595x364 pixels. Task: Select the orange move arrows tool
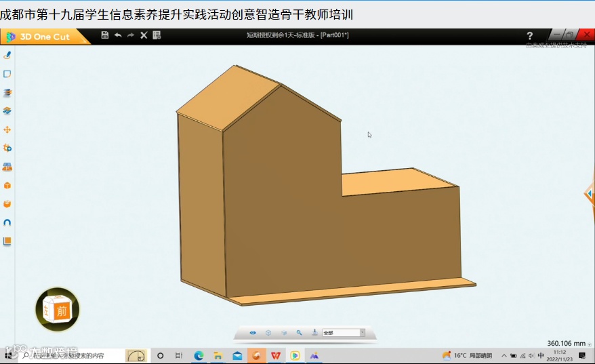click(x=7, y=129)
